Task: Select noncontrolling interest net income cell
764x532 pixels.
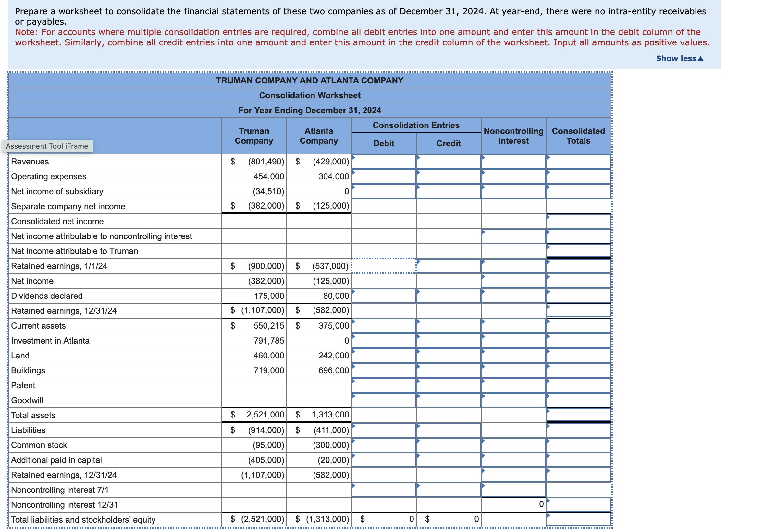Action: tap(513, 236)
